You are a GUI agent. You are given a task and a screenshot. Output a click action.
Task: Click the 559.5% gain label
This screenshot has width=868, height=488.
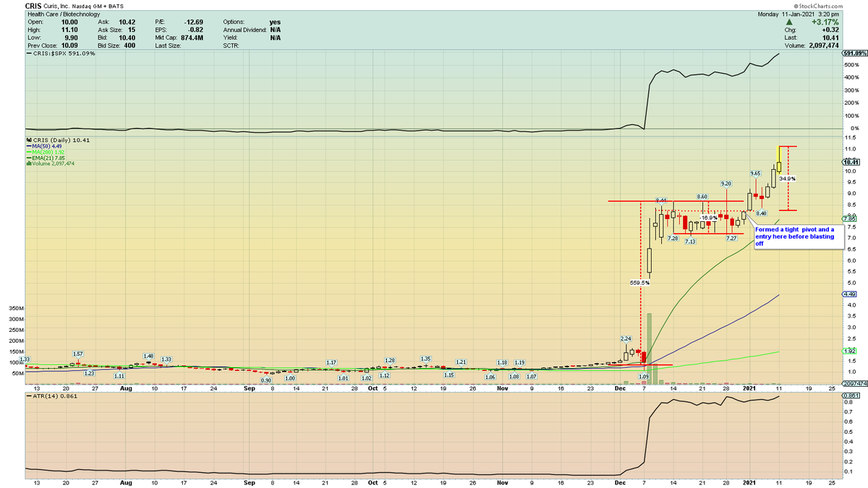[641, 283]
